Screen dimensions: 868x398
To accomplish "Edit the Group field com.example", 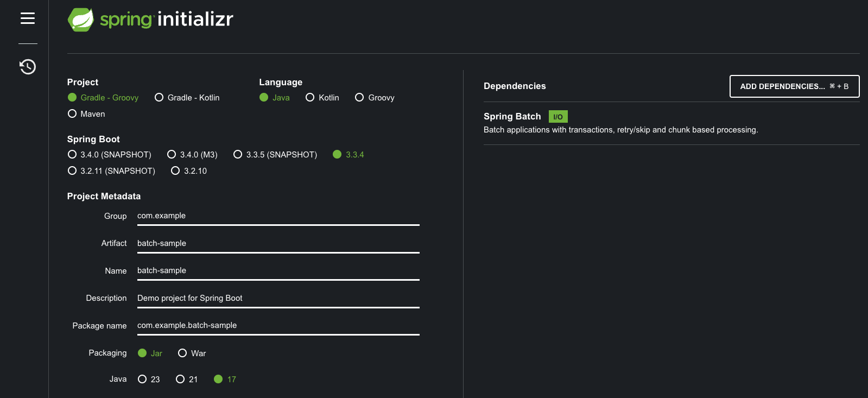I will (278, 216).
